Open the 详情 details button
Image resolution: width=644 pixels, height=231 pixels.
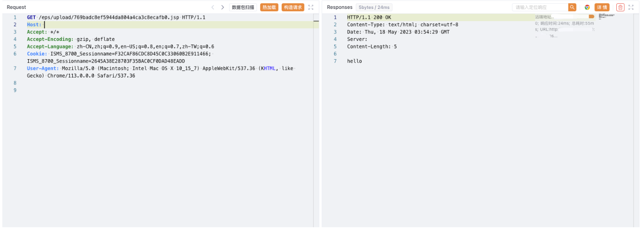[x=602, y=8]
